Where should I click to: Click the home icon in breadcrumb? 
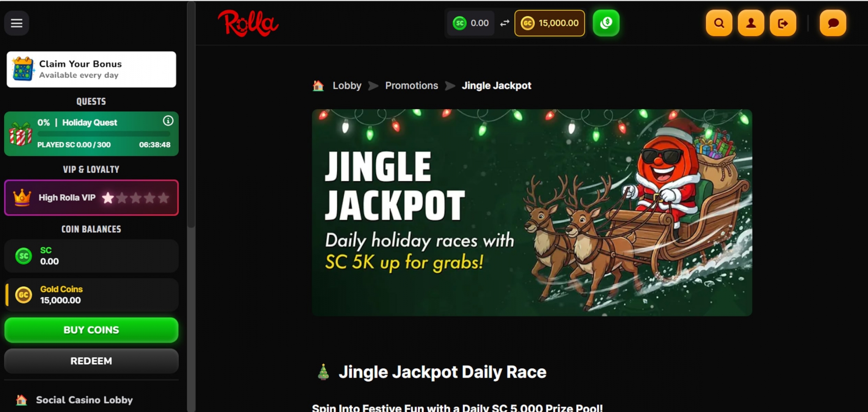coord(318,86)
